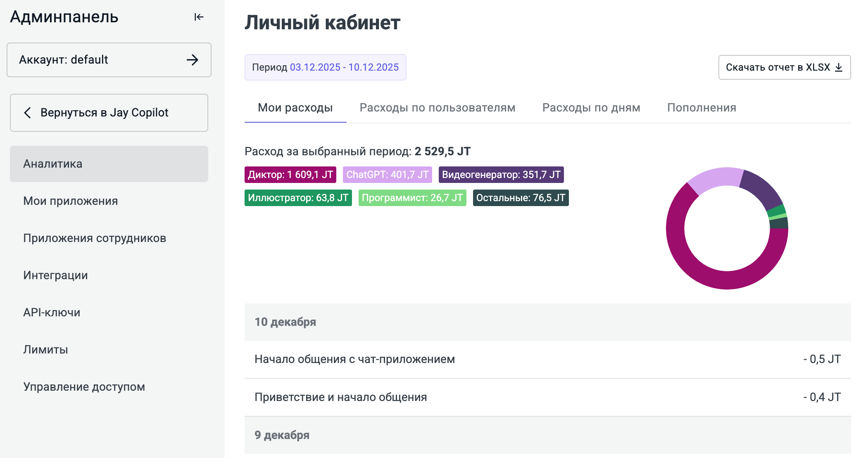This screenshot has width=868, height=458.
Task: Click the Диктор magenta legend badge
Action: [x=290, y=175]
